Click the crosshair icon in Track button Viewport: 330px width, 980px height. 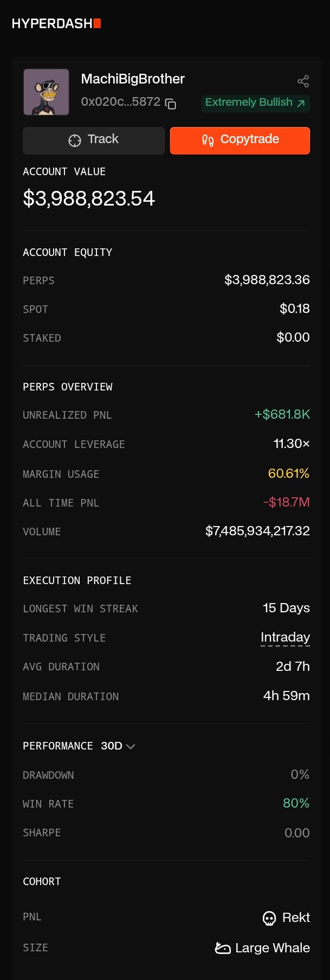tap(75, 140)
